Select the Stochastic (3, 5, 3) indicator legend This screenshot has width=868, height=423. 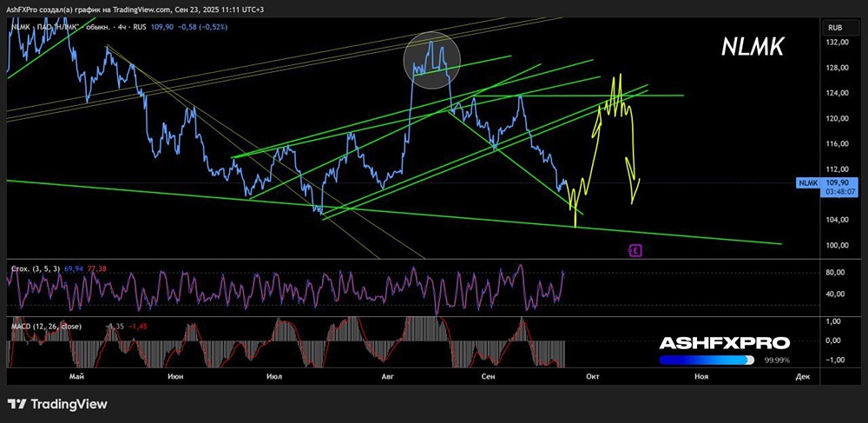(x=37, y=268)
